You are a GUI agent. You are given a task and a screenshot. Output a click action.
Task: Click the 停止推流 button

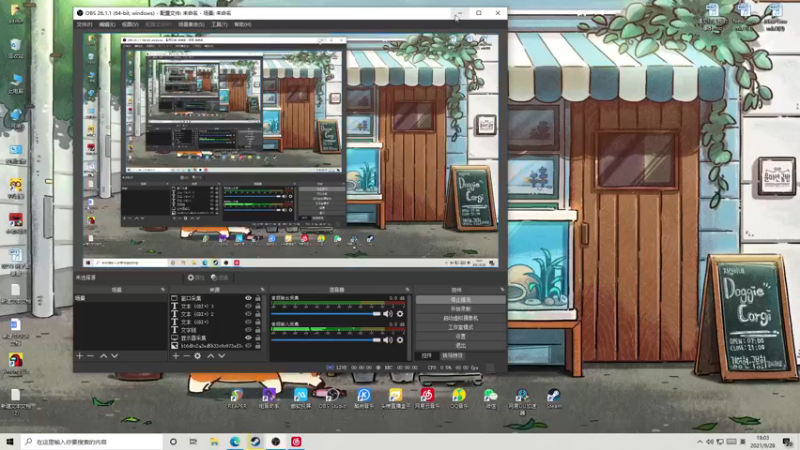click(x=460, y=300)
